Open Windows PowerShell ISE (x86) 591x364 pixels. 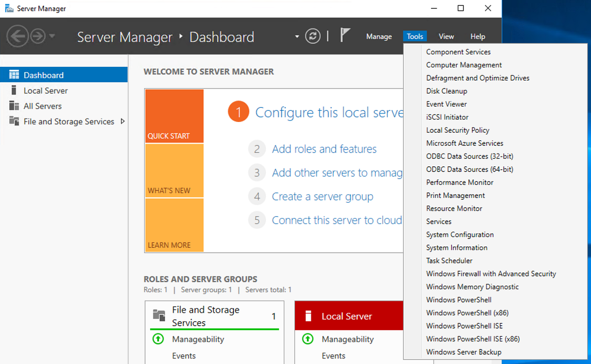click(473, 338)
